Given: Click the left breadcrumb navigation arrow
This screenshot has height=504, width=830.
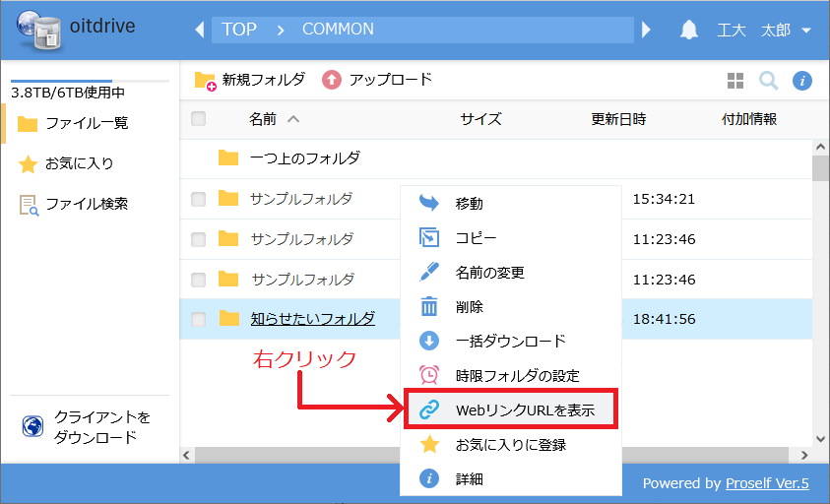Looking at the screenshot, I should click(x=201, y=30).
